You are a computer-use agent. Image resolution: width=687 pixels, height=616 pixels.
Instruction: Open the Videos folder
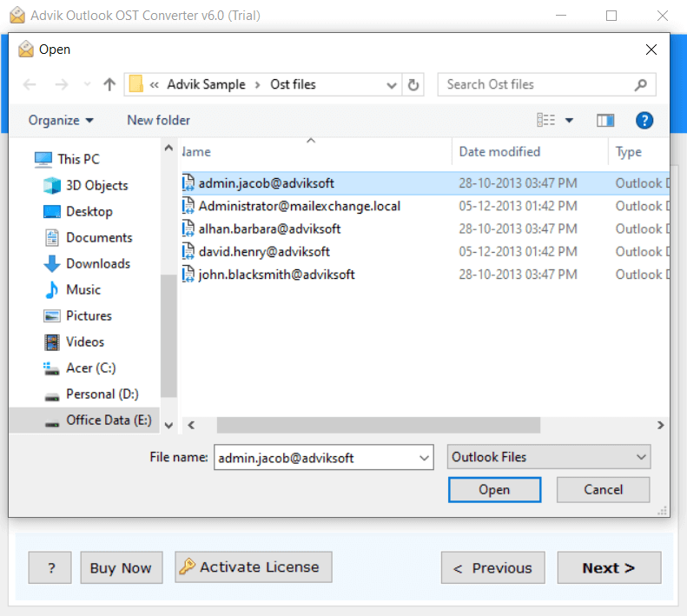point(74,342)
